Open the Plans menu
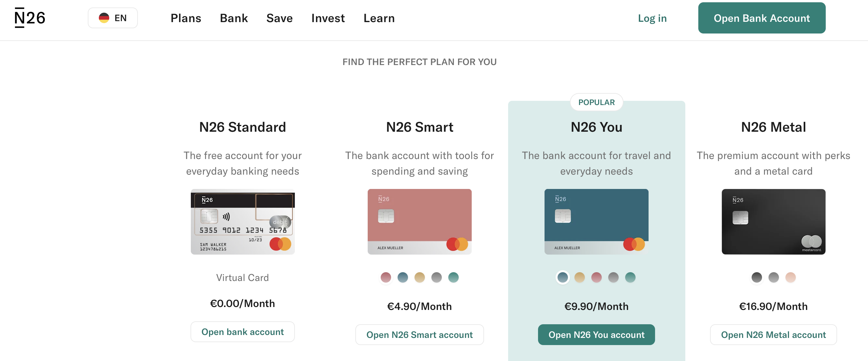 [x=186, y=18]
